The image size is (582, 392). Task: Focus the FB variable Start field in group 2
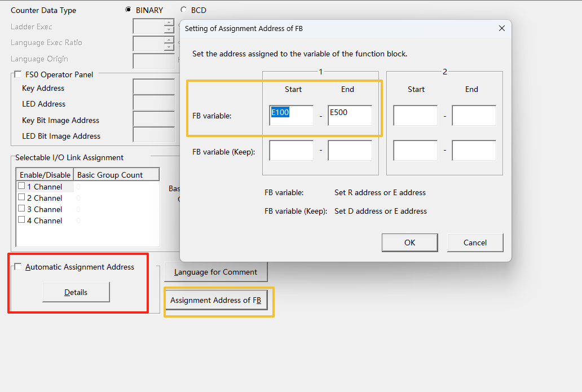[x=415, y=115]
